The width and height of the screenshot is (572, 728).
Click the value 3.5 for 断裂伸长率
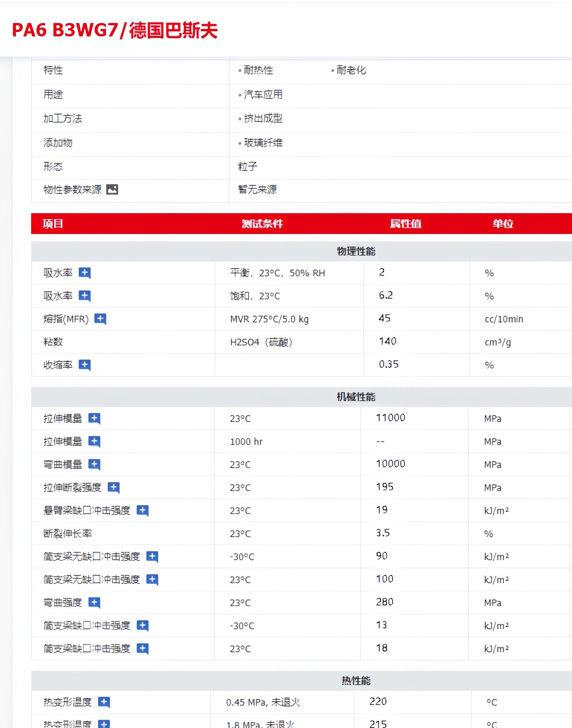[383, 533]
